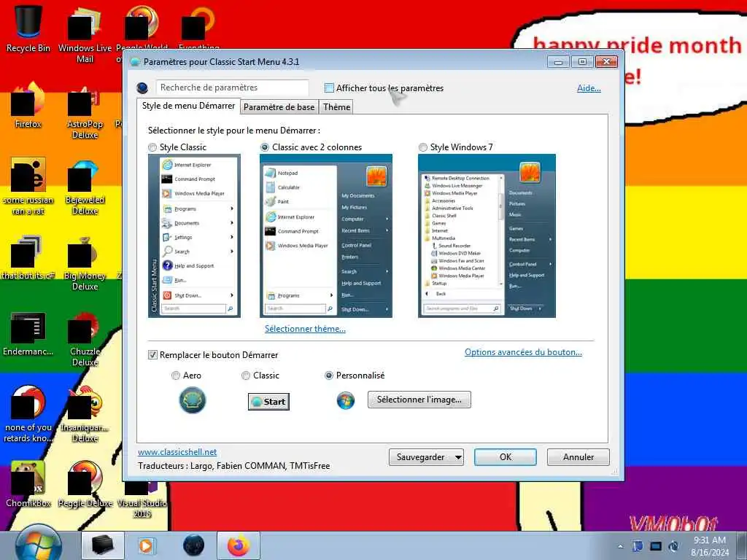
Task: Open the Recycle Bin desktop icon
Action: point(28,28)
